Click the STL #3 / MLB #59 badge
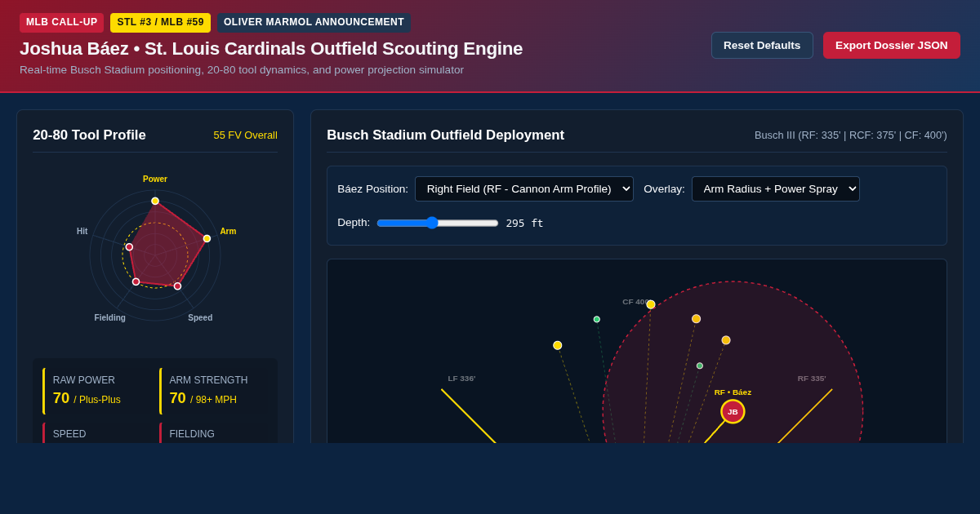 (x=160, y=22)
